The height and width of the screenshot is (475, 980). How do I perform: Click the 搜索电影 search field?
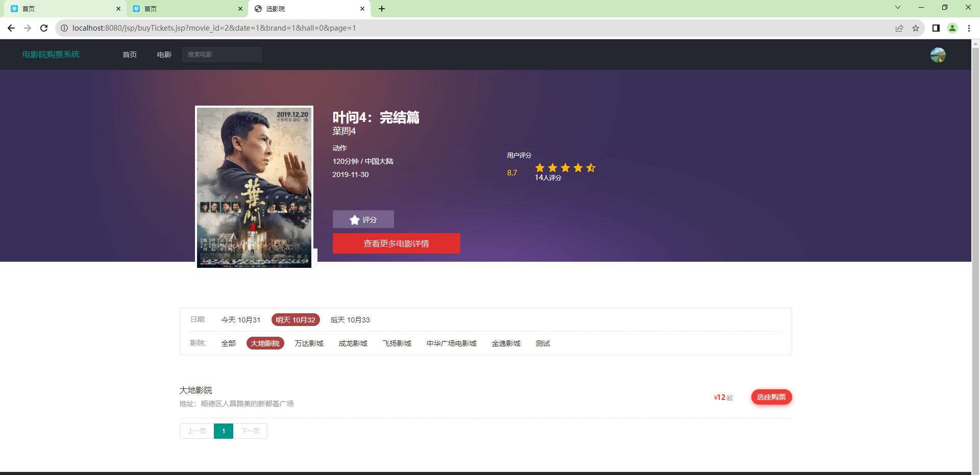click(x=222, y=54)
